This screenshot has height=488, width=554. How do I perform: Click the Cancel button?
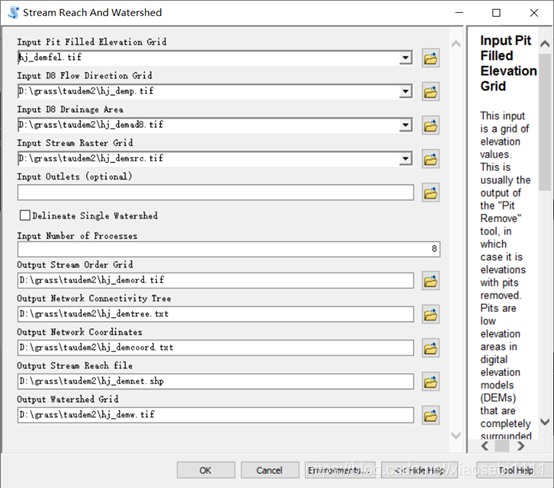270,470
